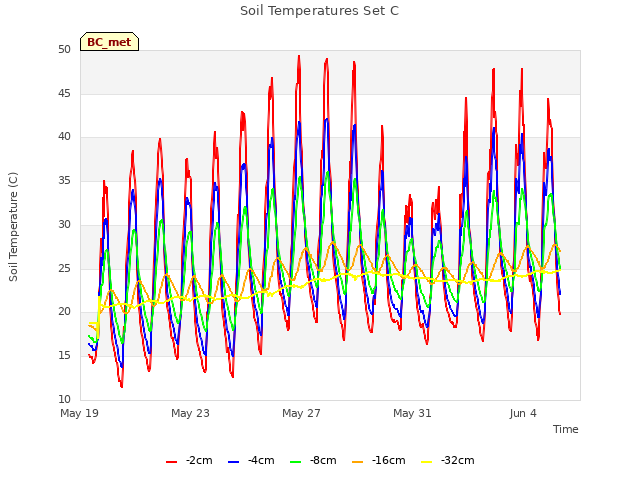The width and height of the screenshot is (640, 480).
Task: Click the 10 y-axis tick label
Action: 64,399
